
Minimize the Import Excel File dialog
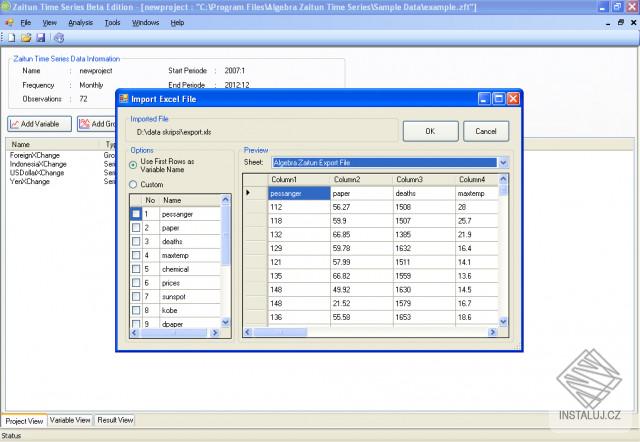coord(484,98)
